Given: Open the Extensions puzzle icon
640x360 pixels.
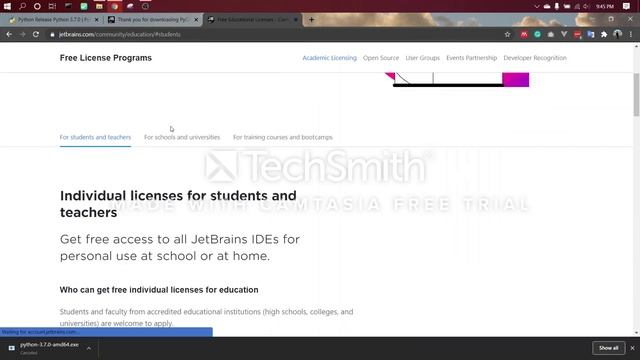Looking at the screenshot, I should pyautogui.click(x=604, y=35).
